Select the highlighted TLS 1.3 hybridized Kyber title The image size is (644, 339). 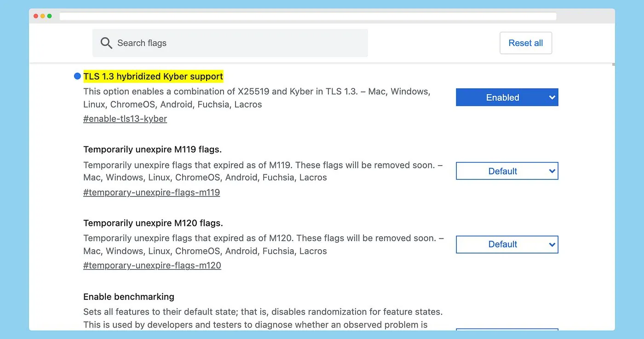(x=153, y=76)
